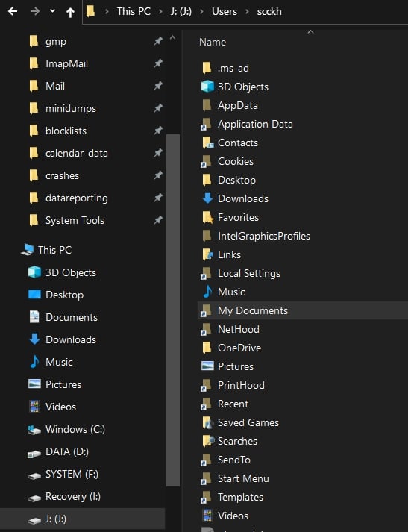Viewport: 408px width, 532px height.
Task: Open chevron dropdown before This PC
Action: click(x=107, y=11)
